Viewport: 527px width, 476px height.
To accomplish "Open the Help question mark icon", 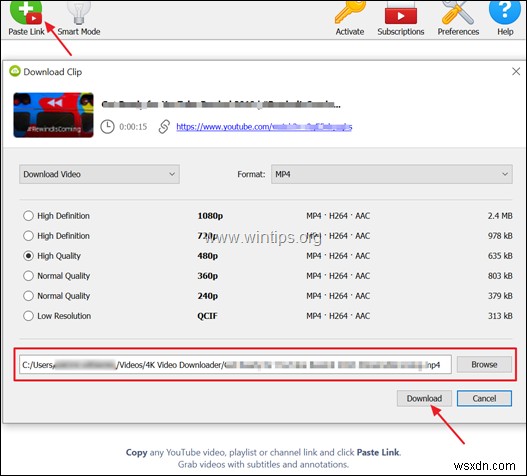I will (x=505, y=12).
